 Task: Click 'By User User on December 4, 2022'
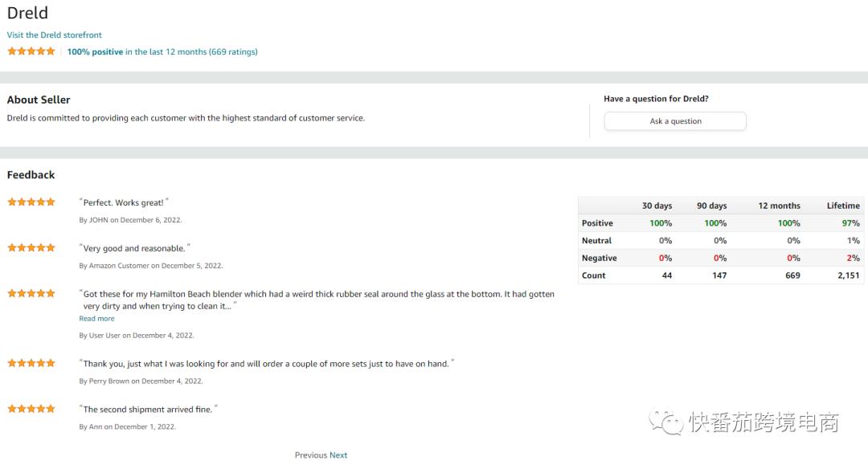[x=136, y=336]
